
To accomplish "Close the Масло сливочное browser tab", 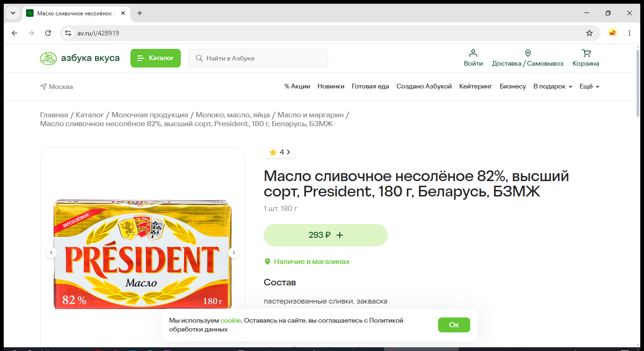I will 123,13.
